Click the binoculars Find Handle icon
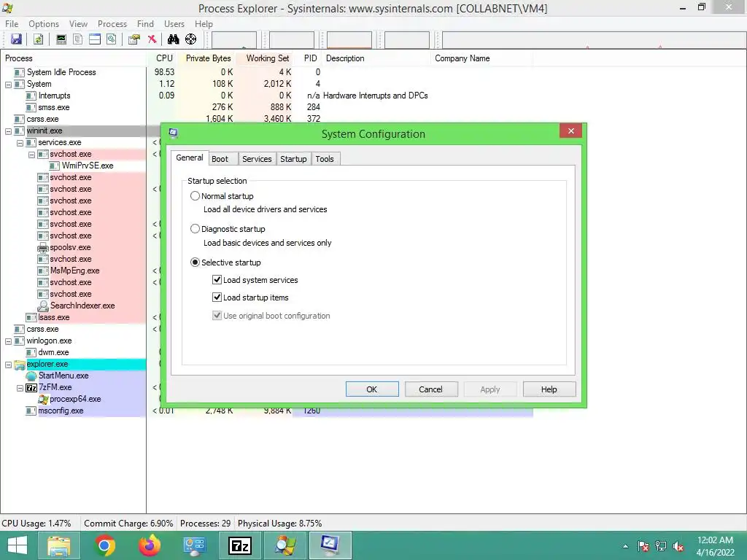Viewport: 747px width, 560px height. click(x=174, y=39)
